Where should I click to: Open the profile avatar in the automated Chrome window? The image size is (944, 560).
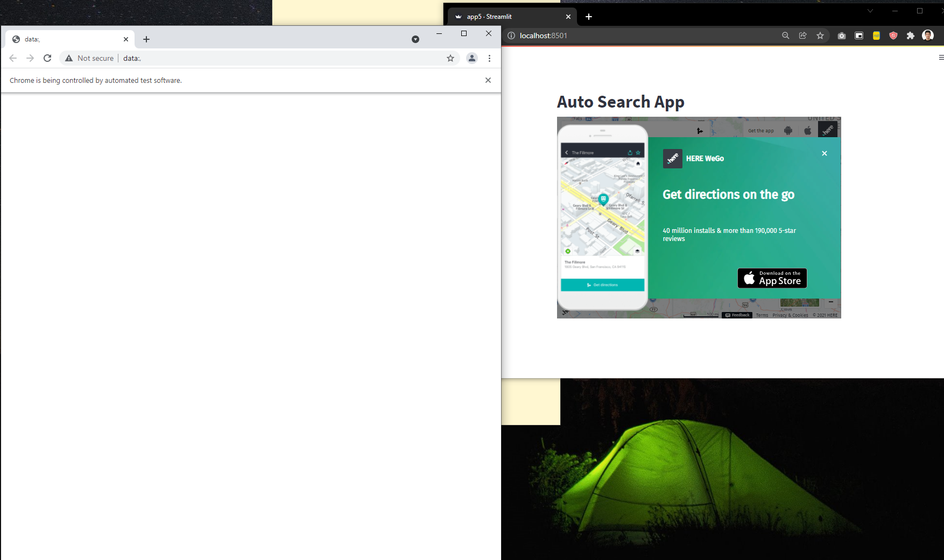(472, 58)
